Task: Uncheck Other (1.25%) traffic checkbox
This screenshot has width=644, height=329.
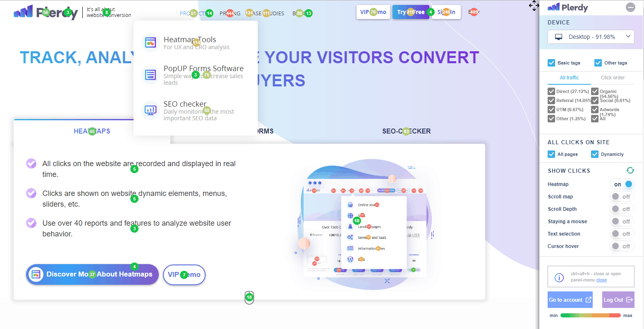Action: 551,119
